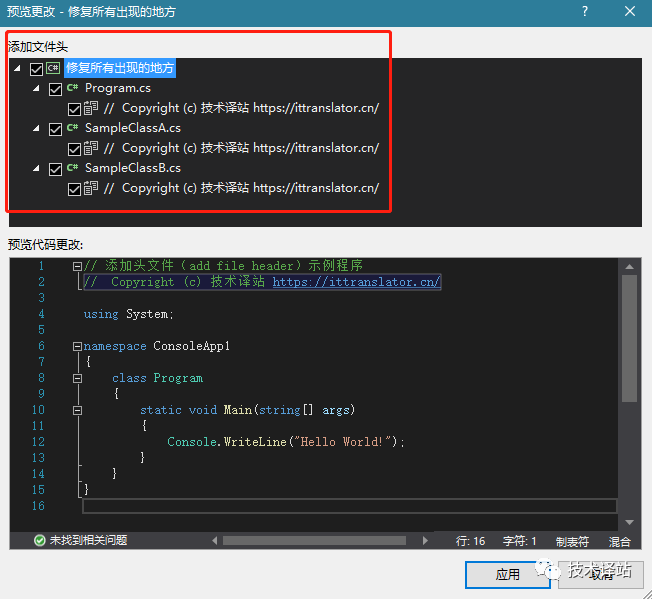Click the 应用 apply button
The height and width of the screenshot is (599, 652).
pos(508,574)
